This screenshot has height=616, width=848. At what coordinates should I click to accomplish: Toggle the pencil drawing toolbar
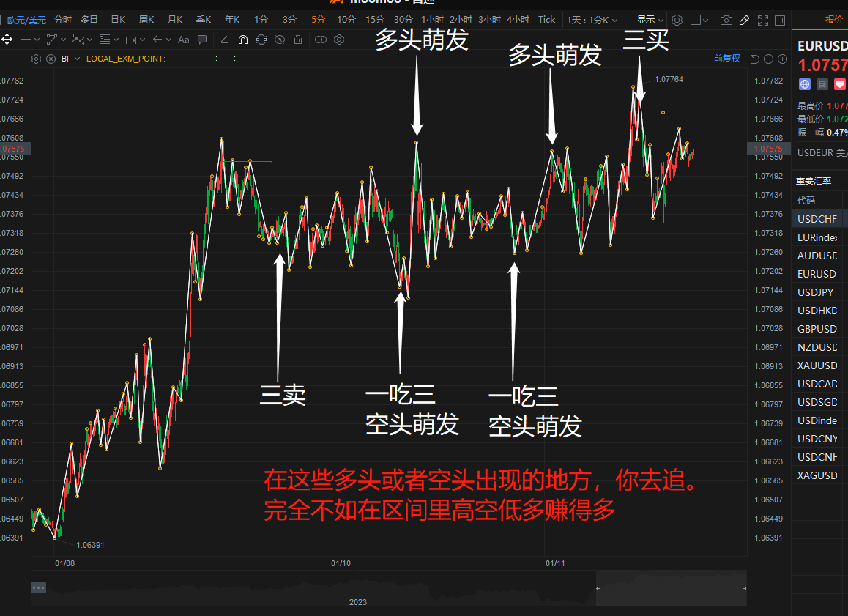744,20
